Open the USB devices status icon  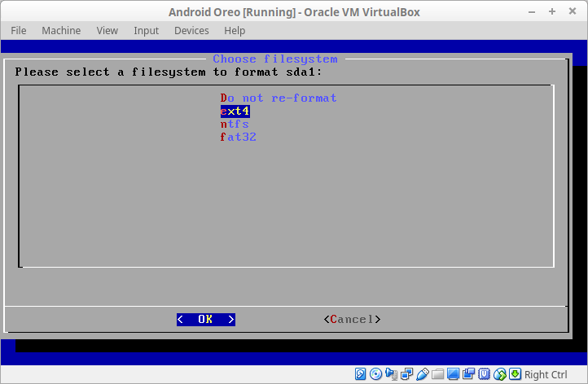point(422,374)
